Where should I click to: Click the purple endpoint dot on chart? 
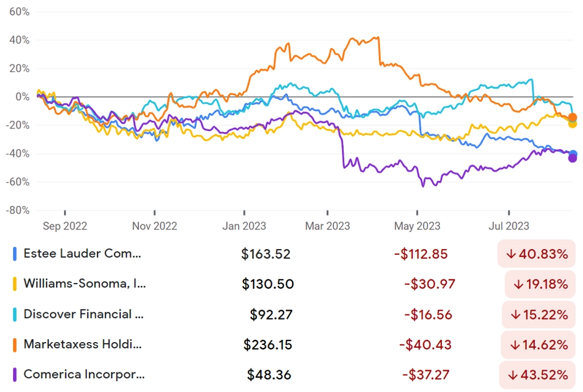573,158
